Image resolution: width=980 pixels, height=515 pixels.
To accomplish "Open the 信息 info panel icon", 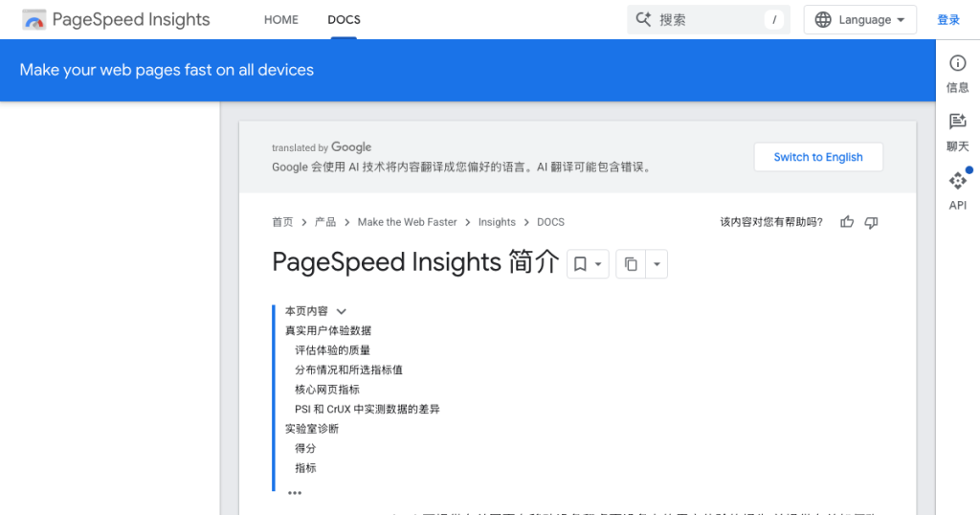I will click(957, 63).
